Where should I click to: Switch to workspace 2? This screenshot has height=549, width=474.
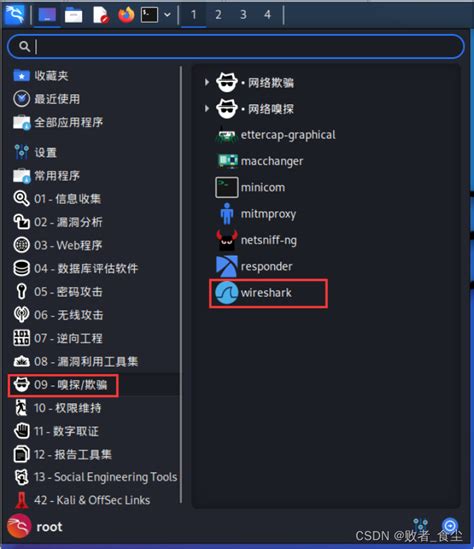click(218, 15)
